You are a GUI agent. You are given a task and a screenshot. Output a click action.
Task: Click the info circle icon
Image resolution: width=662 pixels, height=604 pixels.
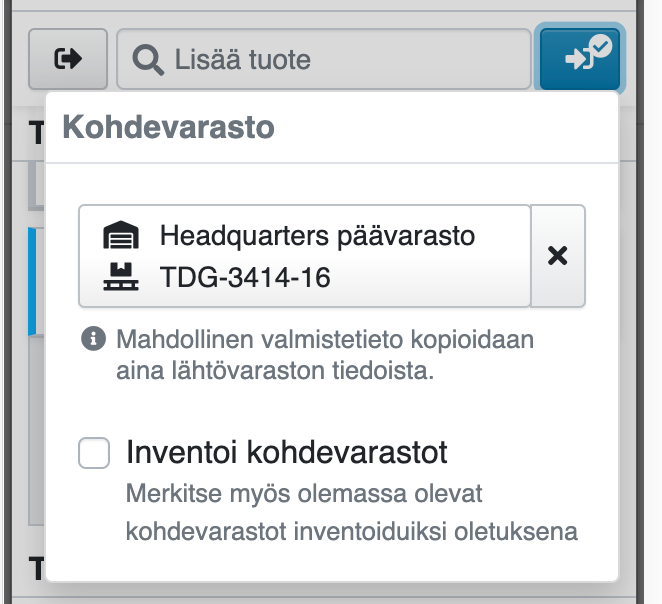94,339
